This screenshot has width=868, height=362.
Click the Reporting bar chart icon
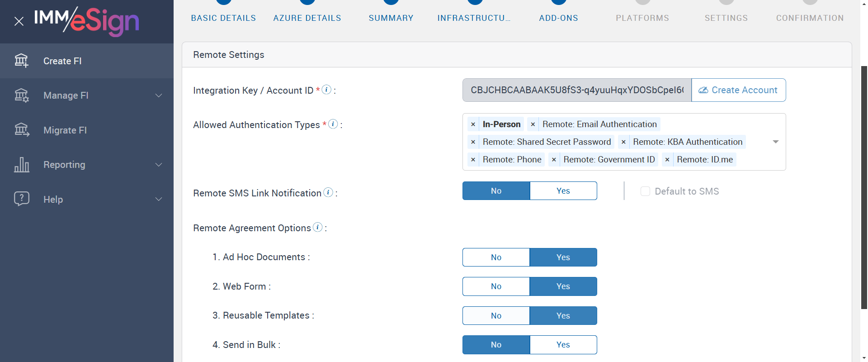coord(21,165)
